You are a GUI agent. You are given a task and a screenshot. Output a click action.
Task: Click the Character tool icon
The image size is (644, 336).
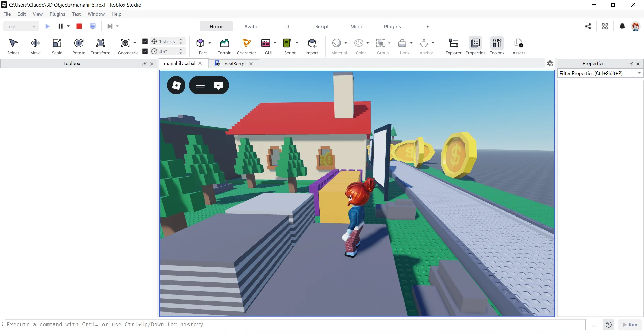point(247,43)
